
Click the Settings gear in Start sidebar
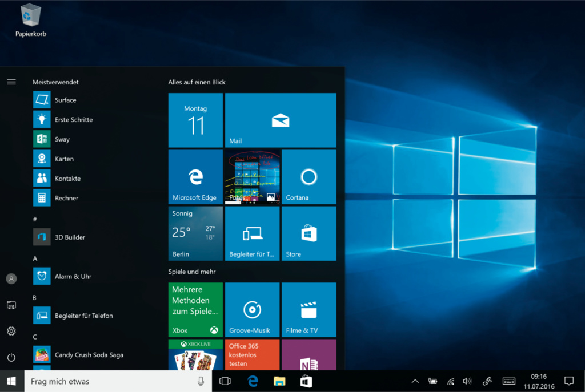pyautogui.click(x=11, y=331)
